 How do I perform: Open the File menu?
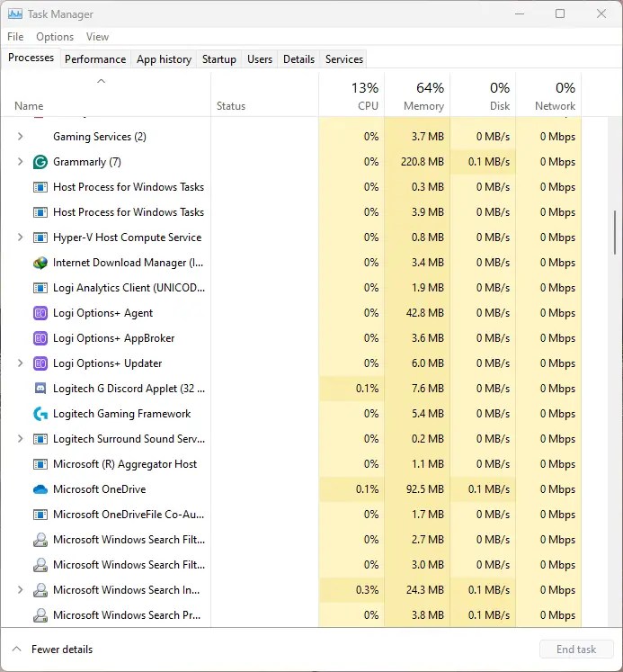coord(15,37)
